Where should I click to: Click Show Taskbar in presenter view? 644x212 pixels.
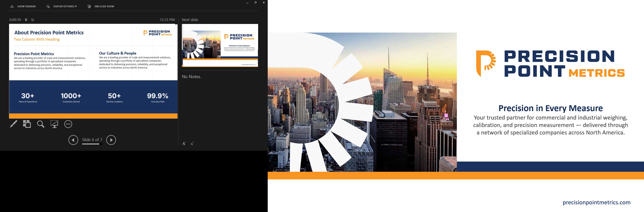(23, 6)
